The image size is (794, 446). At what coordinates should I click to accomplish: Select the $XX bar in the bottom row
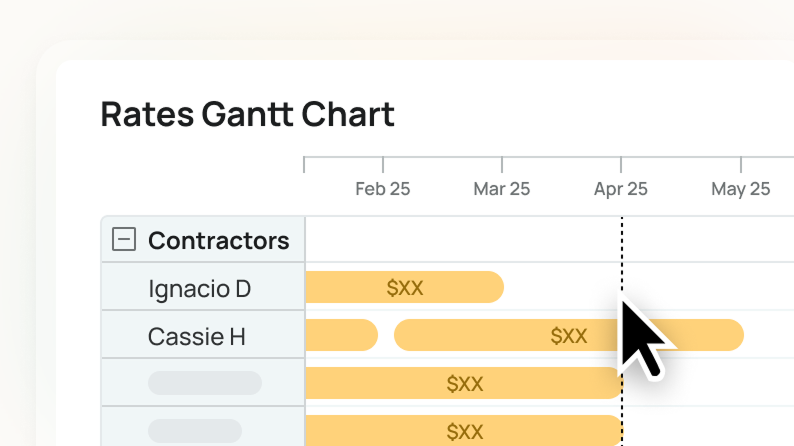(x=464, y=431)
